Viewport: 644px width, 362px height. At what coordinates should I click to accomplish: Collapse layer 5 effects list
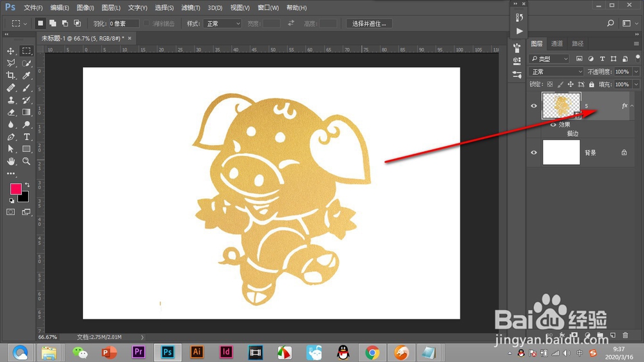click(x=632, y=106)
